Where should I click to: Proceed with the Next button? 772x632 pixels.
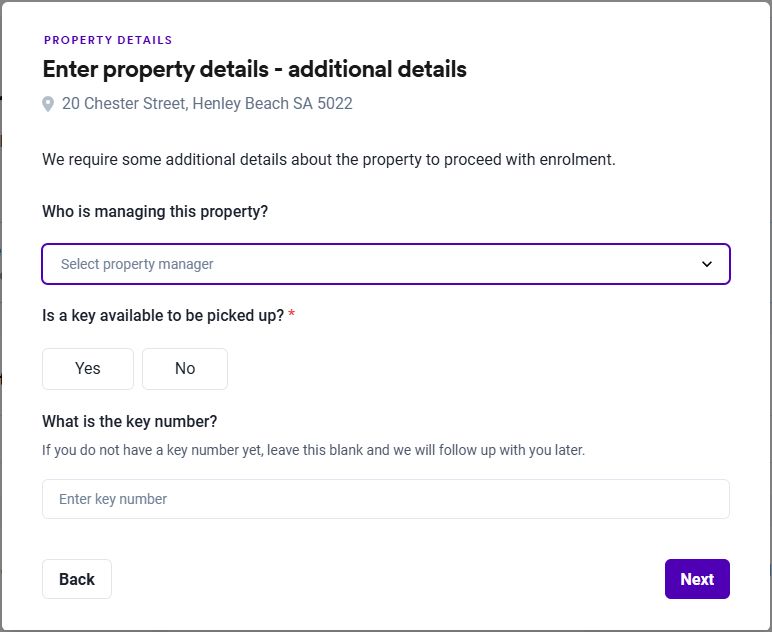tap(697, 579)
